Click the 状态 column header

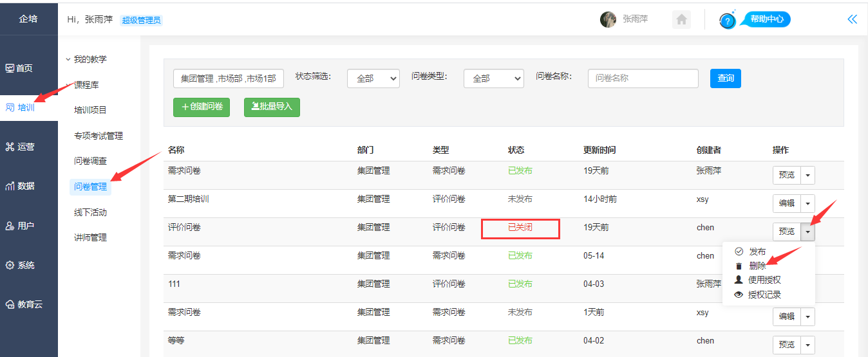(516, 150)
